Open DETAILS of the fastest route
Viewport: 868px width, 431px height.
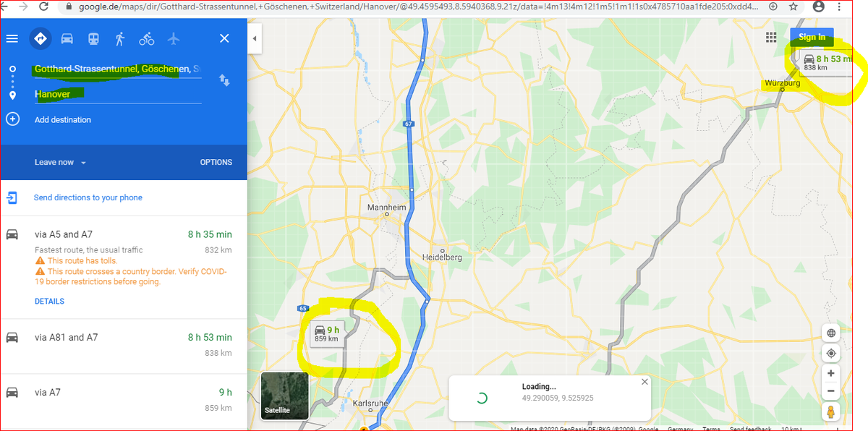click(x=49, y=302)
